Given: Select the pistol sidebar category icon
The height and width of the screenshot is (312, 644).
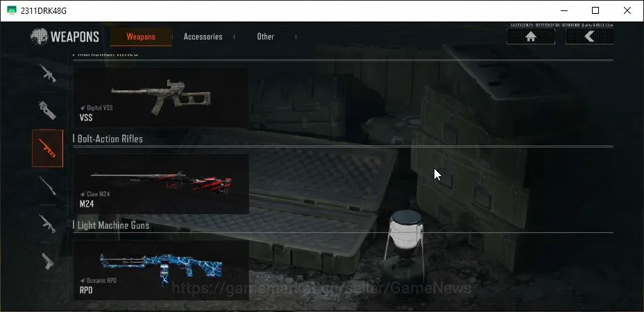Looking at the screenshot, I should pyautogui.click(x=48, y=261).
